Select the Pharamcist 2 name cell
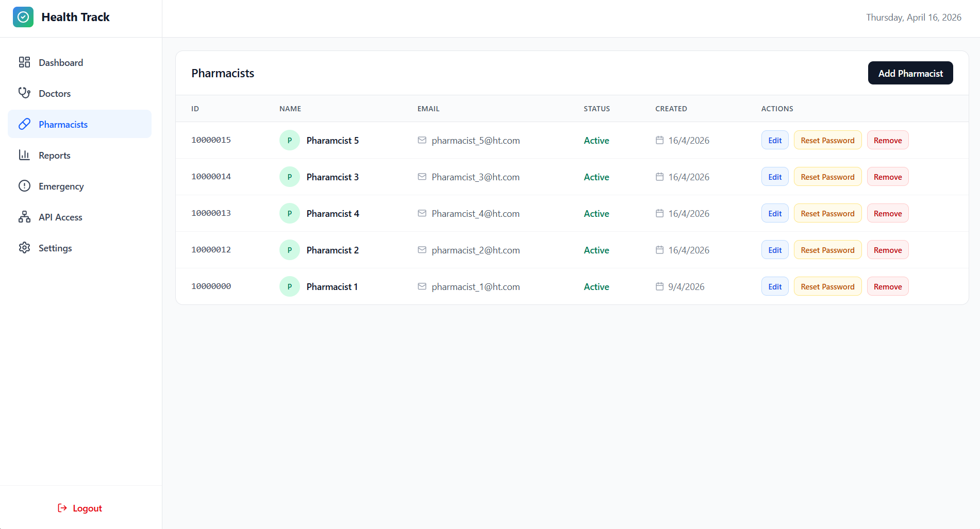 click(x=332, y=250)
